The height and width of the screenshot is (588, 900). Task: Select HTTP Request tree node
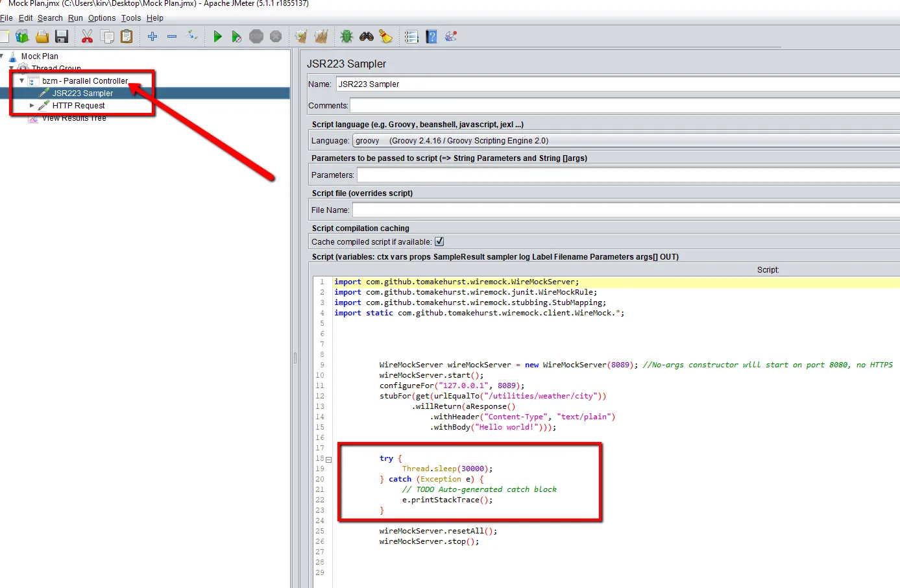[x=79, y=106]
